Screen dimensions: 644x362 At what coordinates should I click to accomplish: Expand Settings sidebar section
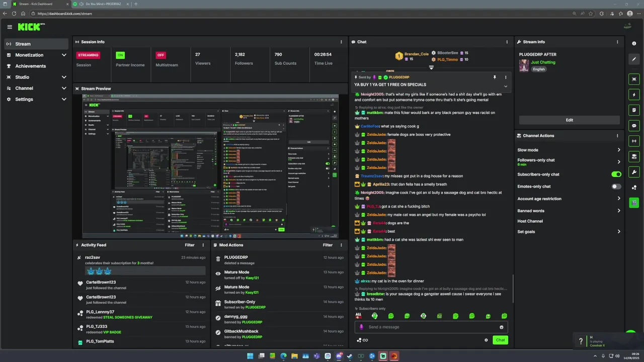64,99
